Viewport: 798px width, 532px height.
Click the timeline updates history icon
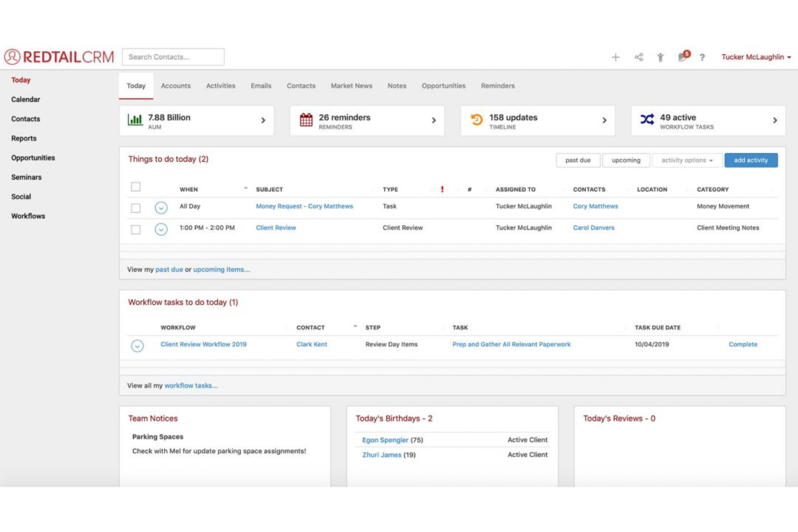point(477,120)
